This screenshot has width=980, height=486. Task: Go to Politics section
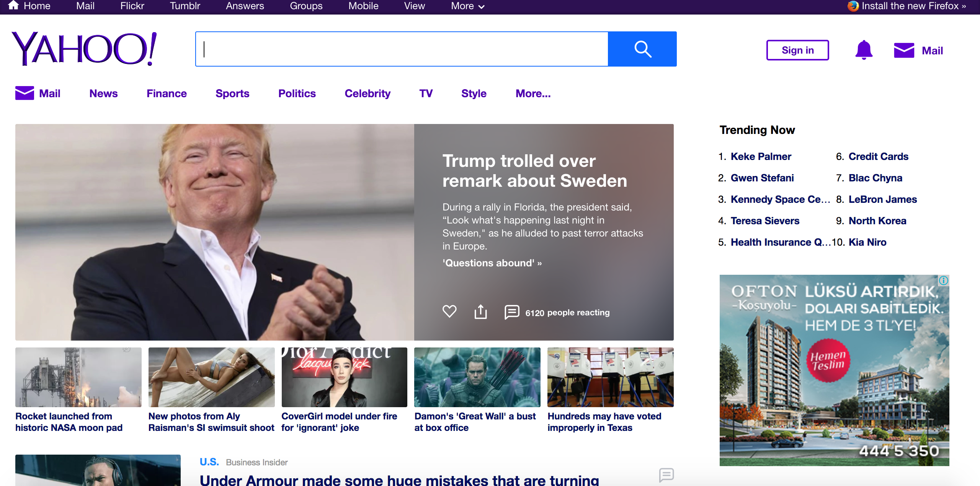(x=297, y=93)
